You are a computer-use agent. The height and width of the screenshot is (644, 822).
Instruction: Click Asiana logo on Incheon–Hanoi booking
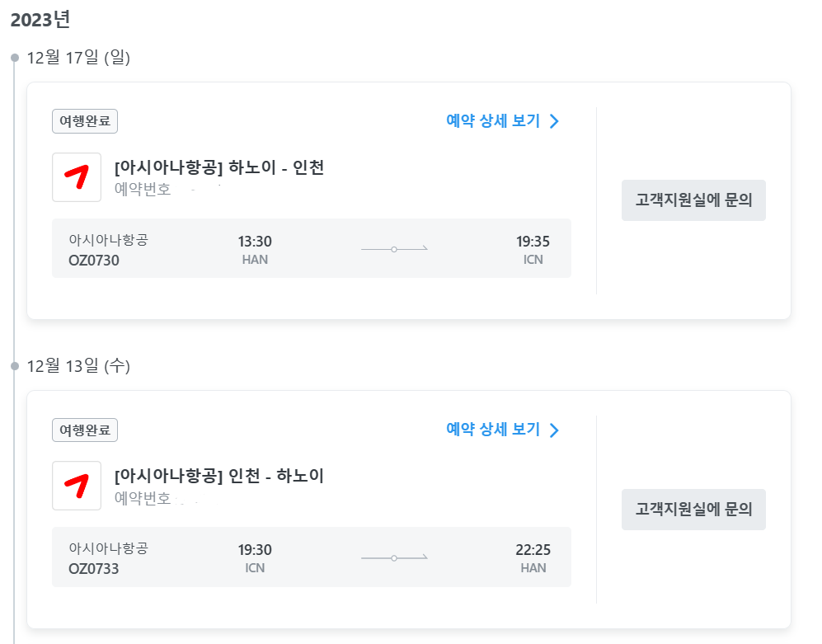[x=77, y=486]
